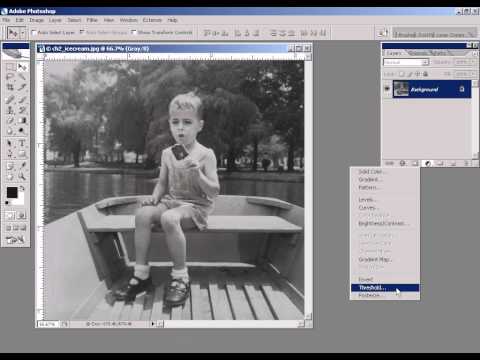480x360 pixels.
Task: Toggle the lock all option
Action: pos(426,74)
